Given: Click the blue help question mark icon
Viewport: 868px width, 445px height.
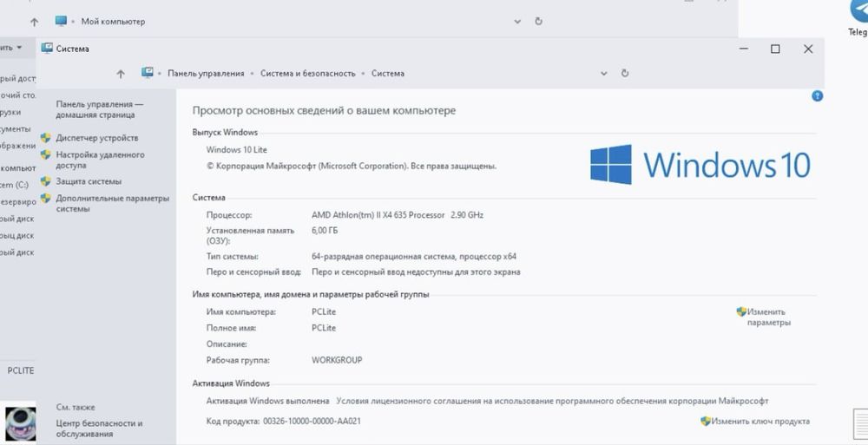Looking at the screenshot, I should [817, 95].
